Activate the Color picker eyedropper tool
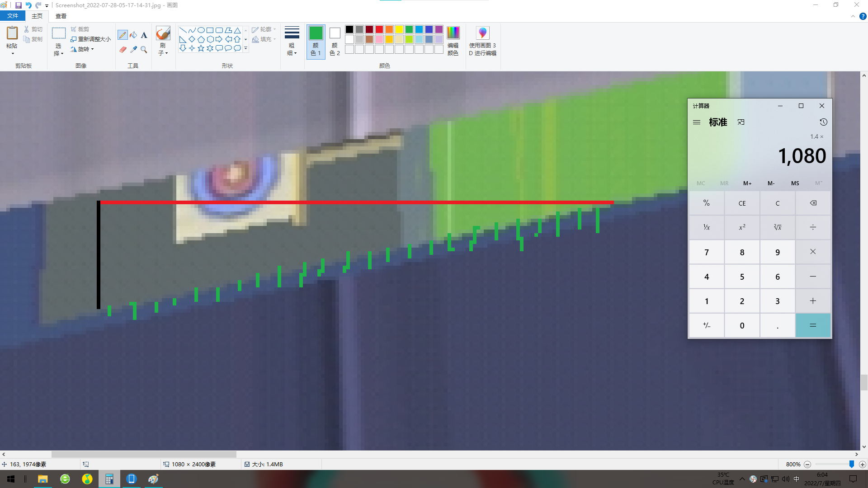 pyautogui.click(x=133, y=50)
